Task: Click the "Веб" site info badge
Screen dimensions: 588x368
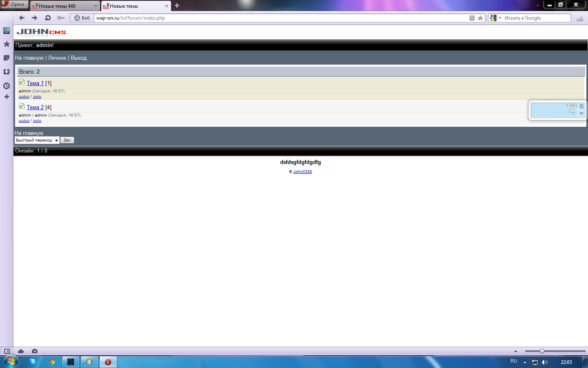Action: click(x=82, y=18)
